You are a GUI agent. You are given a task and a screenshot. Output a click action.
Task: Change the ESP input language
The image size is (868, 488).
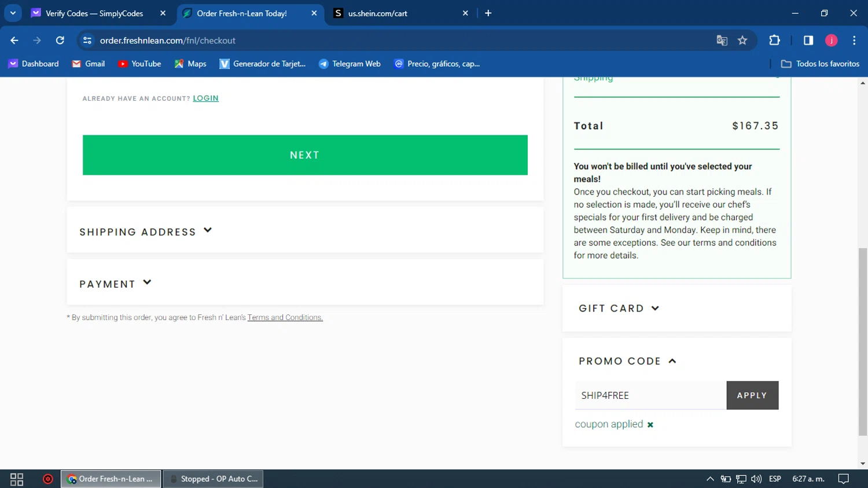coord(775,479)
